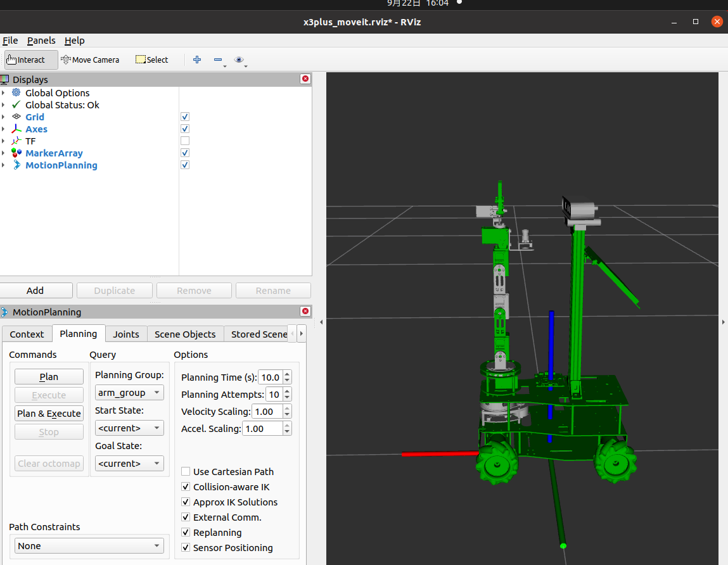Click the Displays panel monitor icon
Image resolution: width=728 pixels, height=565 pixels.
pyautogui.click(x=4, y=80)
